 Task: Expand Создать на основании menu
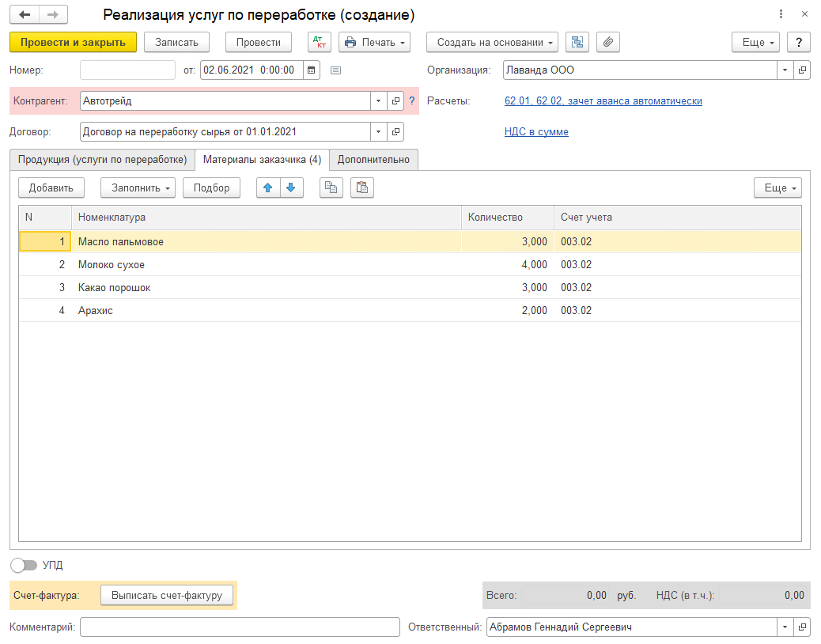492,43
